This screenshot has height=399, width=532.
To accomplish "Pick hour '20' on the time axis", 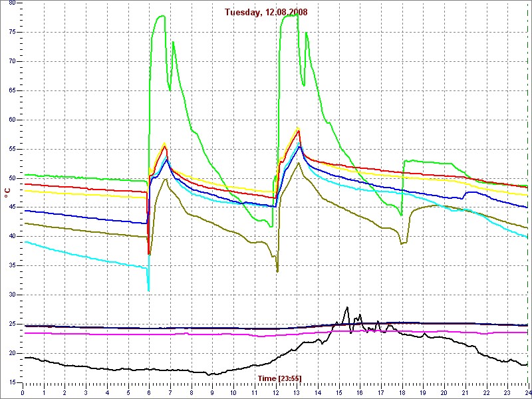I will 444,392.
